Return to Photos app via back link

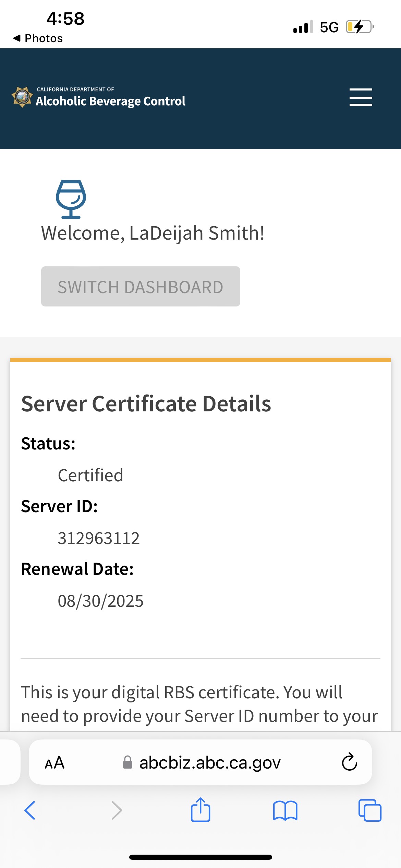38,38
